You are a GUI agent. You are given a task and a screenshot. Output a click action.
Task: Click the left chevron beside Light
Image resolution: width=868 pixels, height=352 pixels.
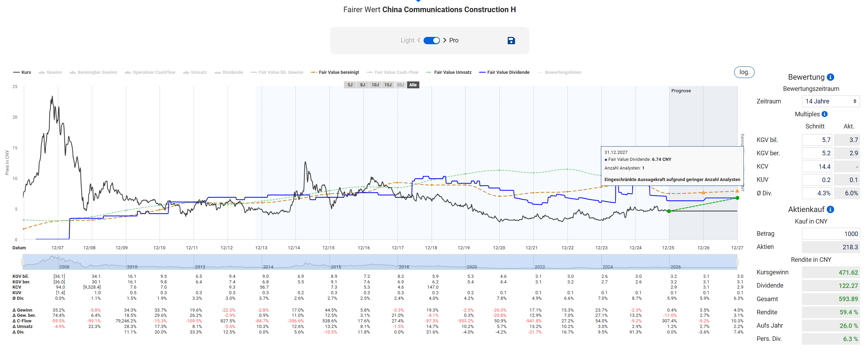[x=419, y=40]
